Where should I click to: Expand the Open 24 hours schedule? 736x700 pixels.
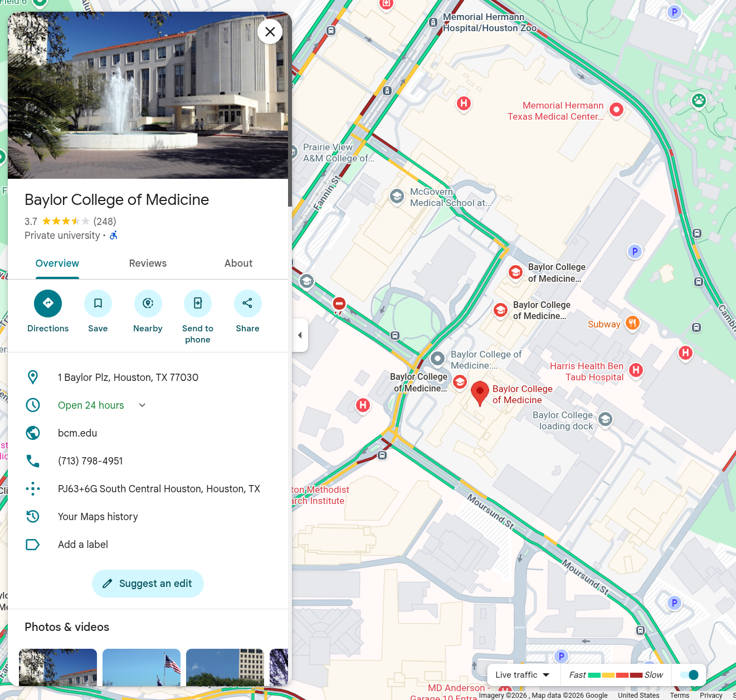pos(142,405)
